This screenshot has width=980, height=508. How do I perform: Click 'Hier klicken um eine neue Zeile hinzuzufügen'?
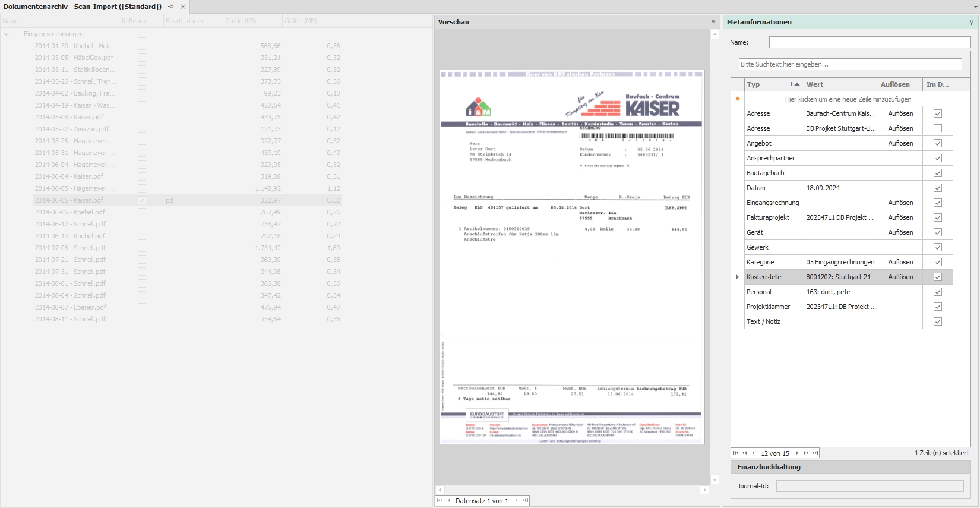click(x=848, y=99)
